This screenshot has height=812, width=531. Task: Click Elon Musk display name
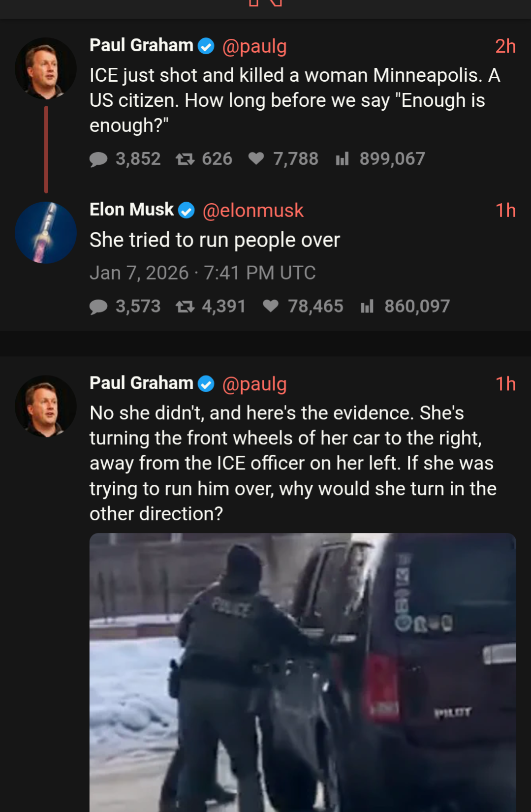(x=131, y=210)
